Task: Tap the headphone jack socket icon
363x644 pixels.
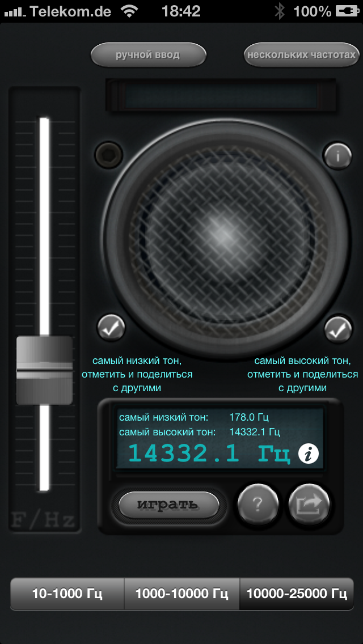Action: click(109, 154)
